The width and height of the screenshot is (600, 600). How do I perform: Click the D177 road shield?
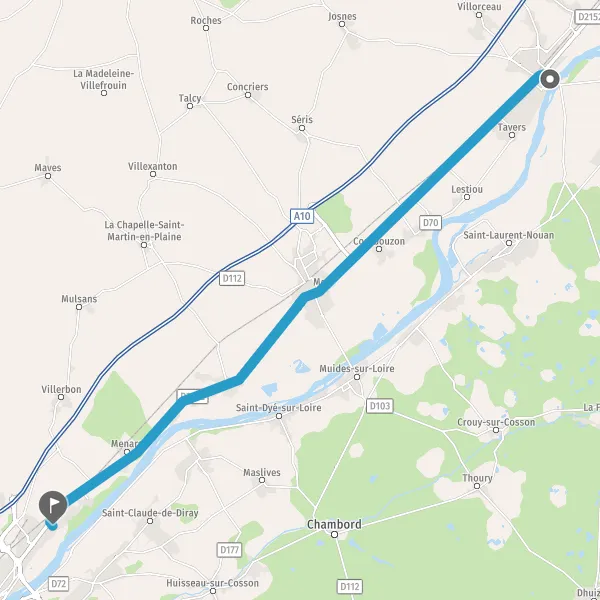[x=230, y=550]
